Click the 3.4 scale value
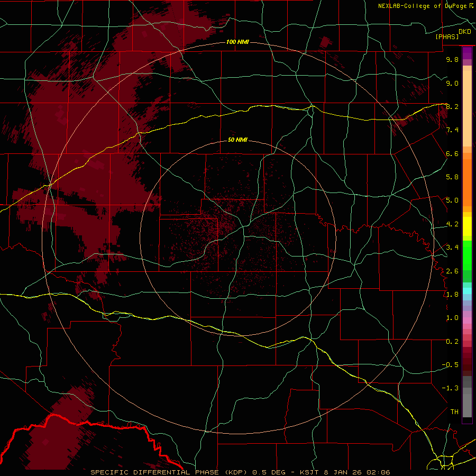 tap(452, 248)
